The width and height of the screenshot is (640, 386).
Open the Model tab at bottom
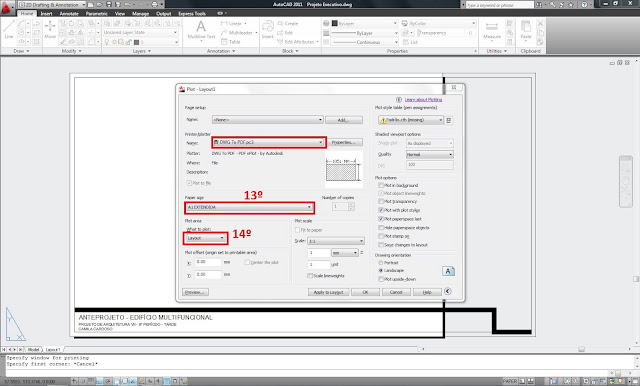pyautogui.click(x=33, y=350)
